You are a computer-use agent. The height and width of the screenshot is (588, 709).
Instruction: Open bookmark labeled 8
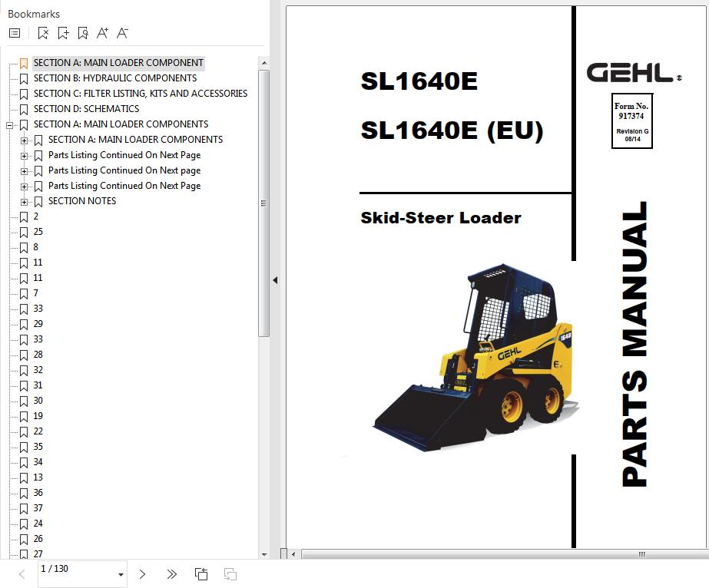(x=36, y=247)
